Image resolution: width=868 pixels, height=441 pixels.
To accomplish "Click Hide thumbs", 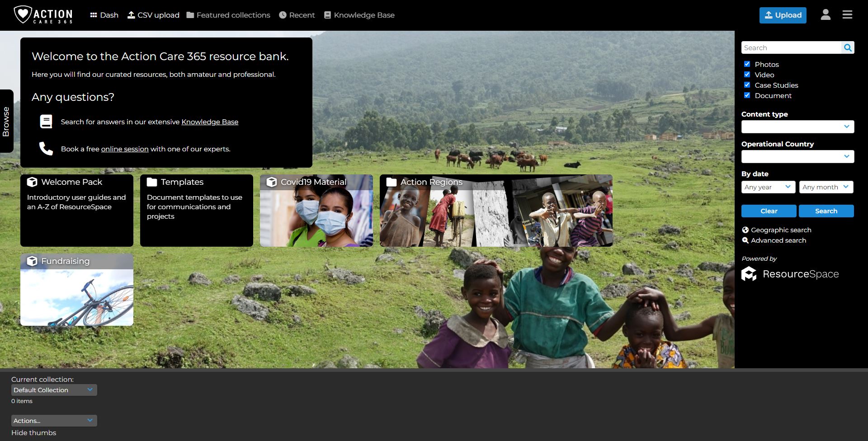I will point(34,433).
